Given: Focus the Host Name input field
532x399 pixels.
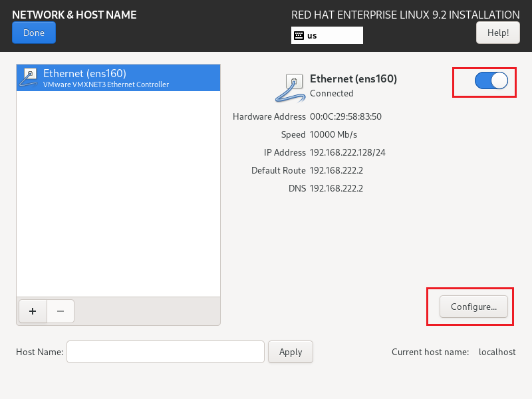Looking at the screenshot, I should (165, 352).
